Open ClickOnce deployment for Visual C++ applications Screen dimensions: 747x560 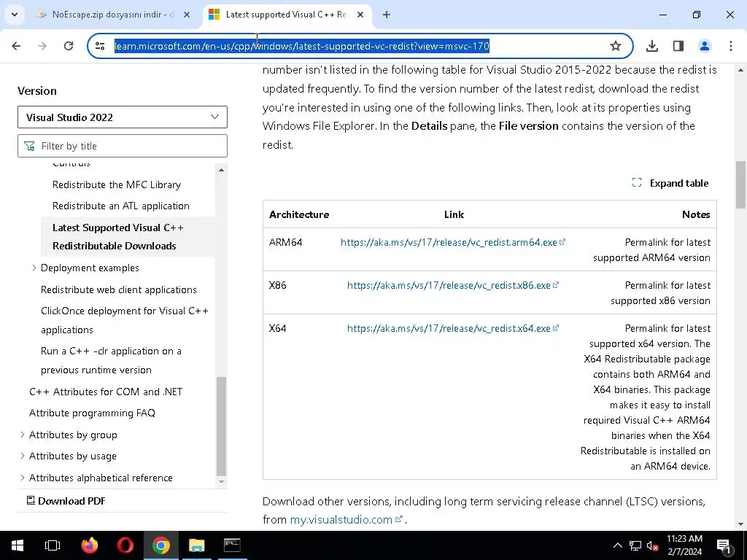point(125,320)
